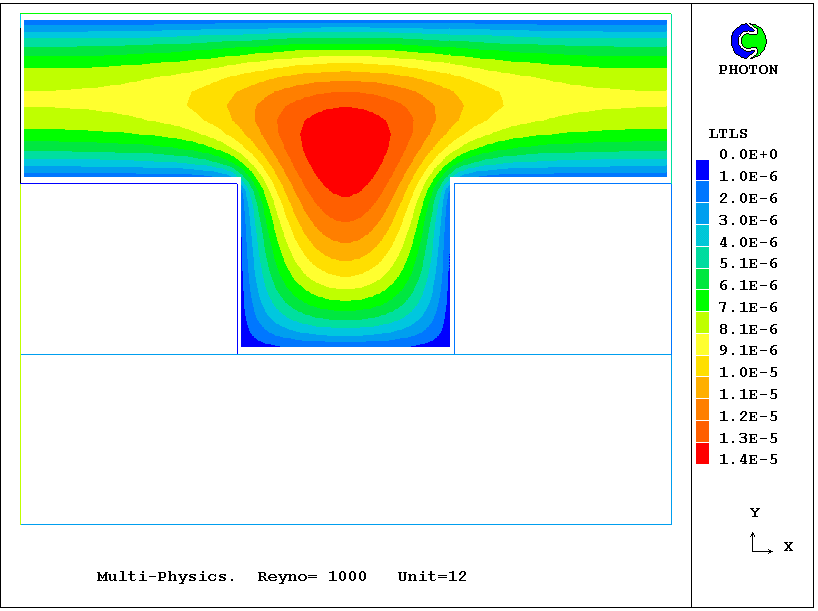Click the Y axis label

[755, 513]
